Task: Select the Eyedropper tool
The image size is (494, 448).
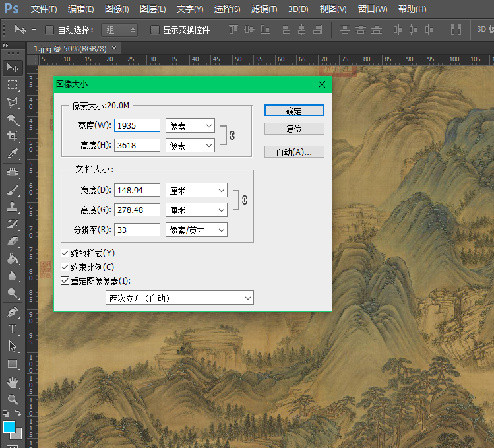Action: coord(13,154)
